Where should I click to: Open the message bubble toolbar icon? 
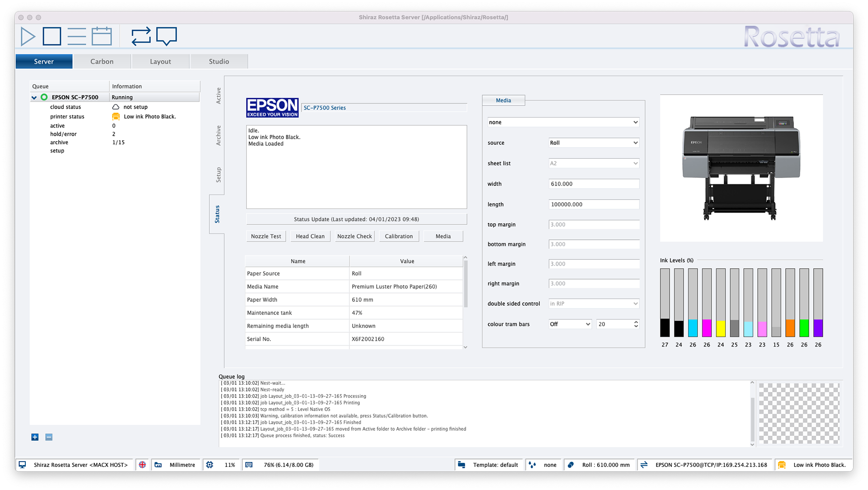[166, 36]
